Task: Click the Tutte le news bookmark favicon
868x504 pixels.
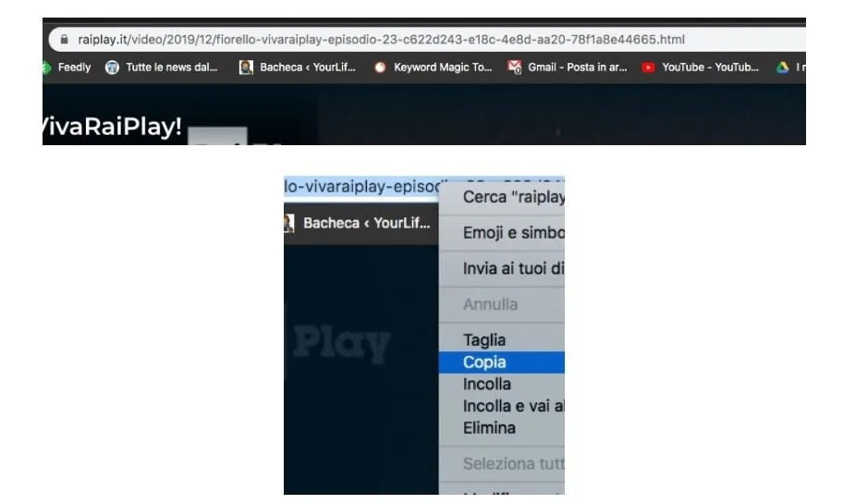Action: pyautogui.click(x=112, y=68)
